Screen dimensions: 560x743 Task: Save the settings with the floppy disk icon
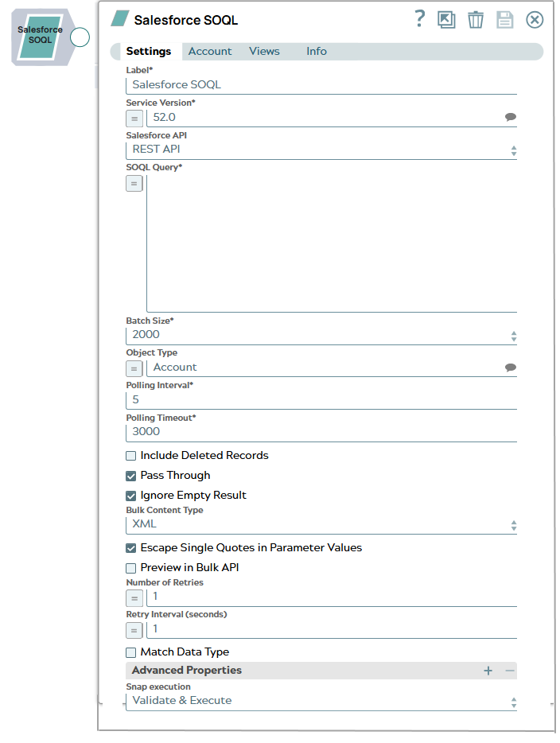(x=504, y=20)
